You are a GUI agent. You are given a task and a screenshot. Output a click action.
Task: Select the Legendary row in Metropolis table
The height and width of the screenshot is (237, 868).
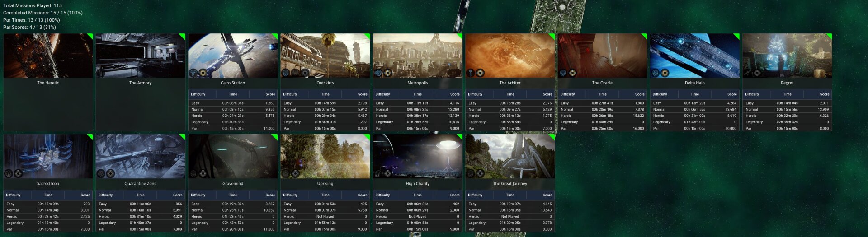point(417,122)
